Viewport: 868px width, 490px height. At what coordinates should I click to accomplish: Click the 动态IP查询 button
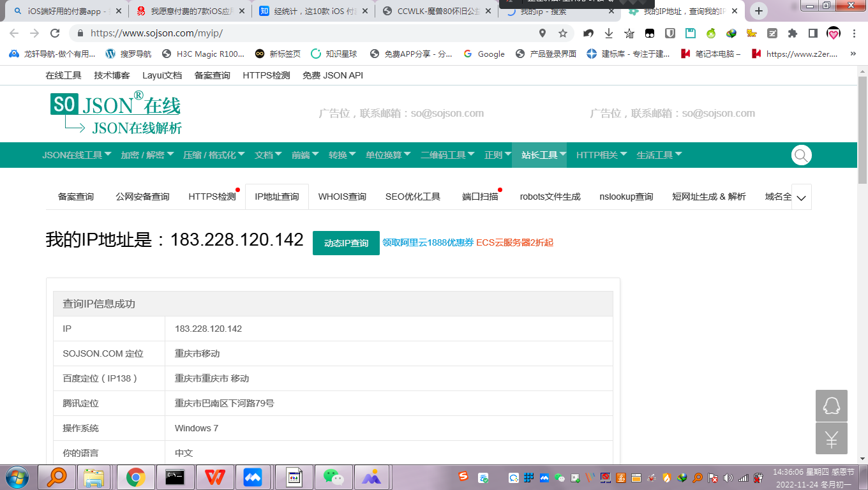coord(346,243)
